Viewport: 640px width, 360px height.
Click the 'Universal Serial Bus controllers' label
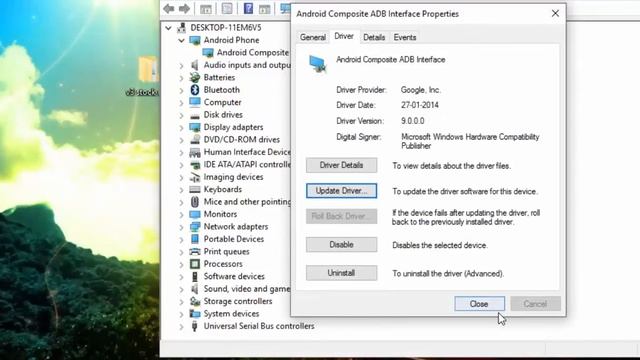coord(259,326)
